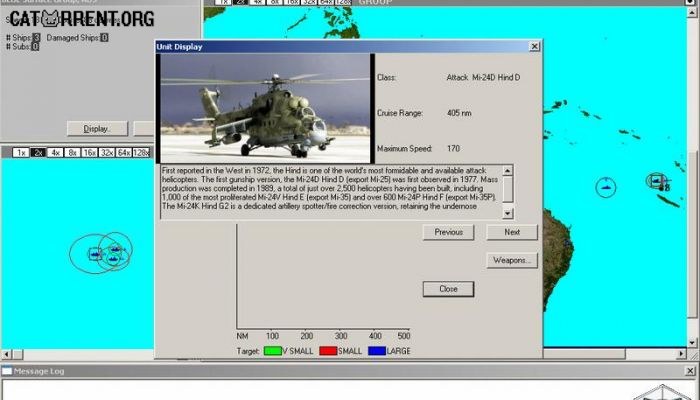The width and height of the screenshot is (700, 400).
Task: Click the '405 nm' cruise range value
Action: click(459, 113)
